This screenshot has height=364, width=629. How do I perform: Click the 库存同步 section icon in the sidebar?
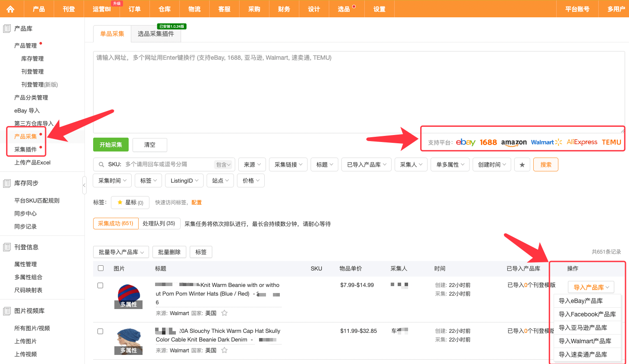click(6, 183)
